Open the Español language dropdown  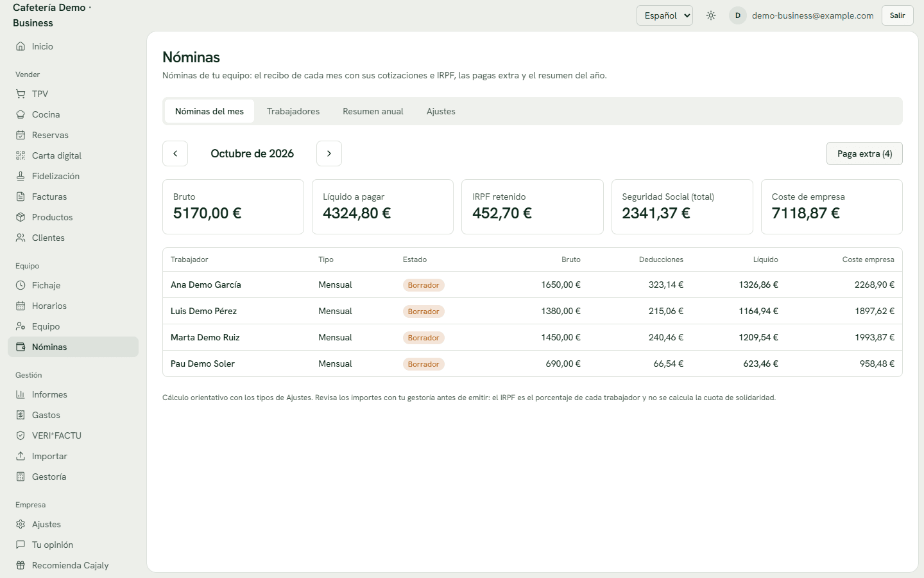665,15
